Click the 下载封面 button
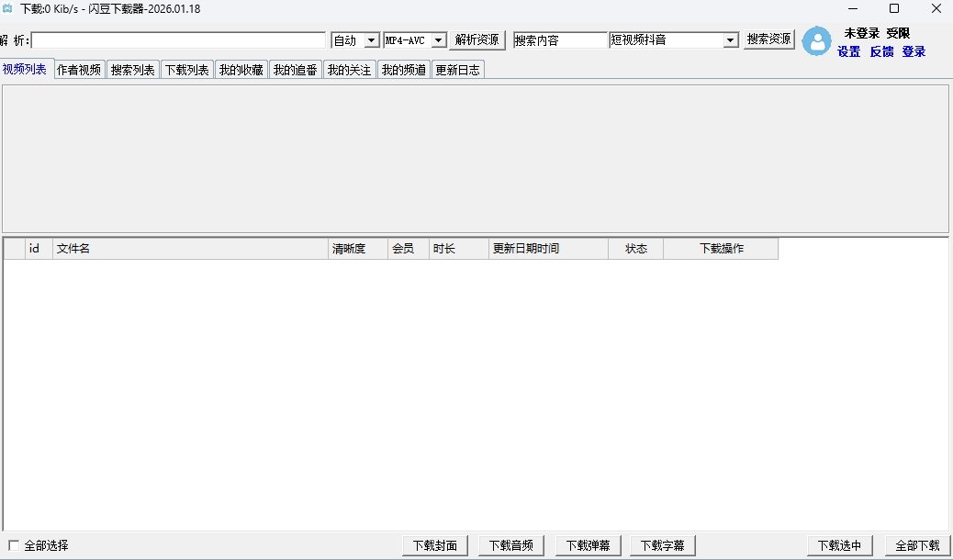The image size is (953, 560). [435, 545]
